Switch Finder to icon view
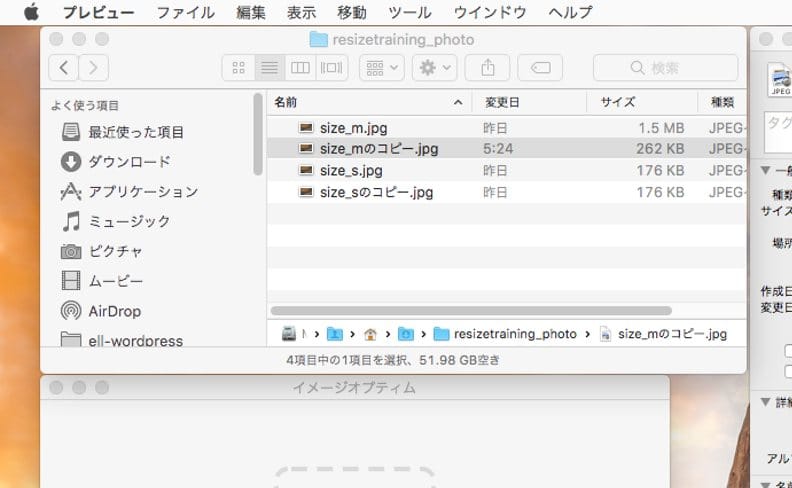Image resolution: width=792 pixels, height=488 pixels. 238,67
